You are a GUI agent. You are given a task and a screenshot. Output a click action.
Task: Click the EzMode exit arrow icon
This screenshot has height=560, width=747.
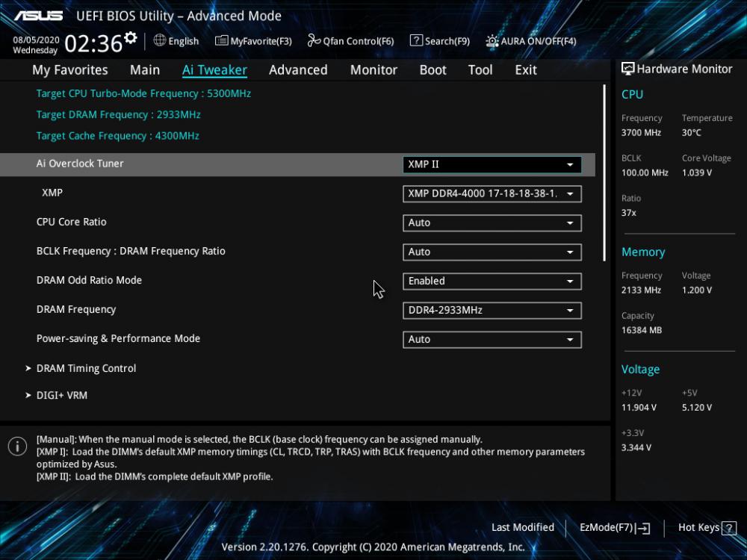pos(642,528)
